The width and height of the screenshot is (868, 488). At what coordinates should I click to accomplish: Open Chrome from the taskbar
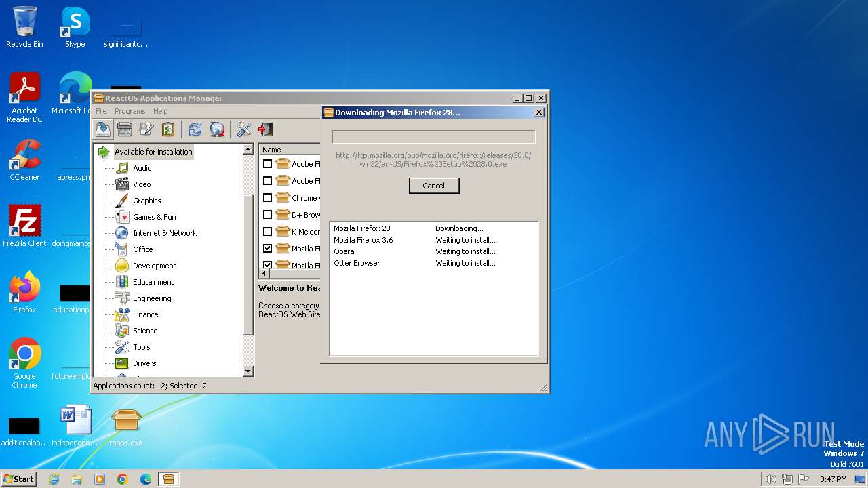click(123, 479)
